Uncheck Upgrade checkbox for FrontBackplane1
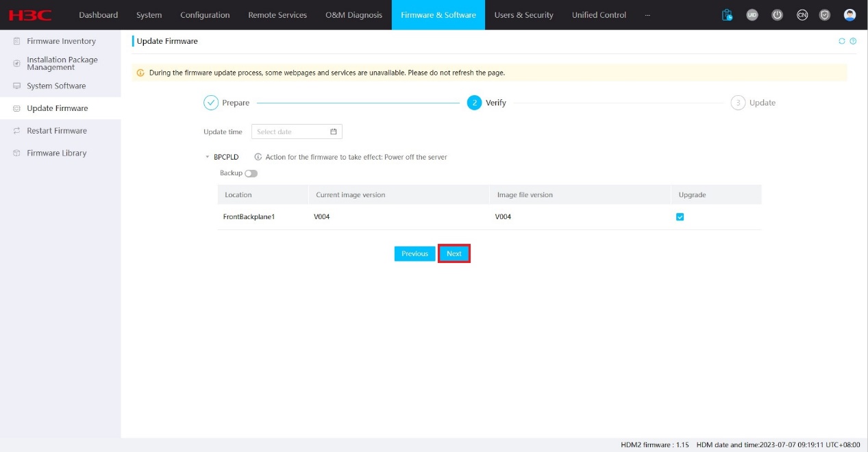868x452 pixels. click(680, 217)
